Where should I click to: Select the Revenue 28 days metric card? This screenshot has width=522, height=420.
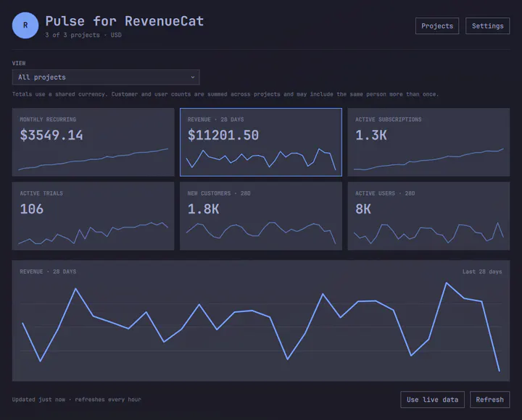click(261, 142)
